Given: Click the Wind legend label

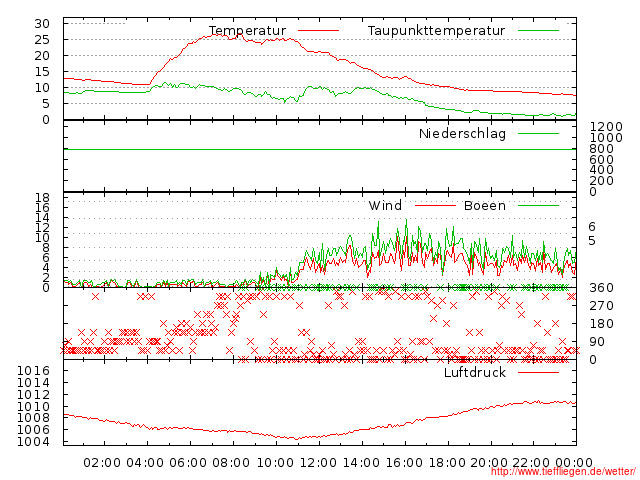Looking at the screenshot, I should pos(385,205).
